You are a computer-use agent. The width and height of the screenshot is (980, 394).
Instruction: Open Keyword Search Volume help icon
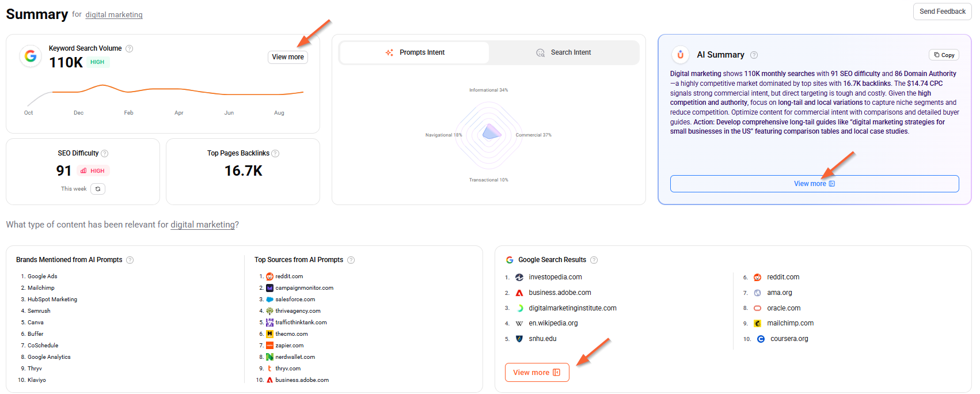[x=130, y=48]
